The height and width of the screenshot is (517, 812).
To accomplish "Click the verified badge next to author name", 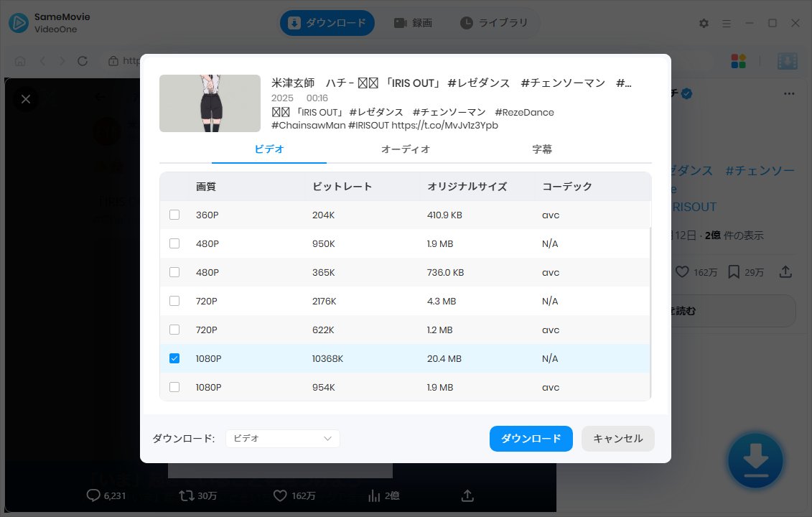I will pyautogui.click(x=686, y=93).
